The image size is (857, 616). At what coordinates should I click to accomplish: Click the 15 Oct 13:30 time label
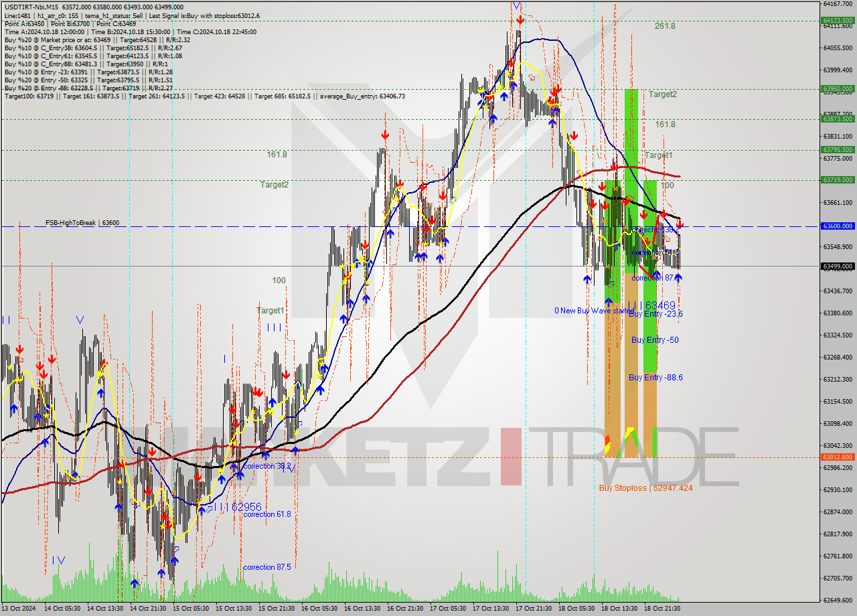(x=234, y=609)
